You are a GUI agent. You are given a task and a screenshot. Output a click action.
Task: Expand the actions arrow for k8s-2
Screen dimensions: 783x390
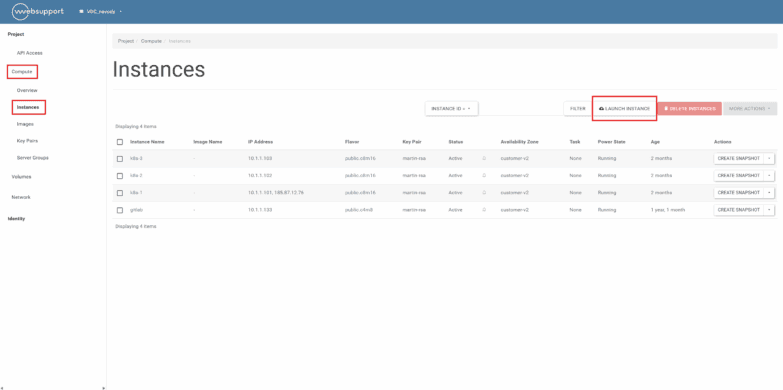pos(769,175)
